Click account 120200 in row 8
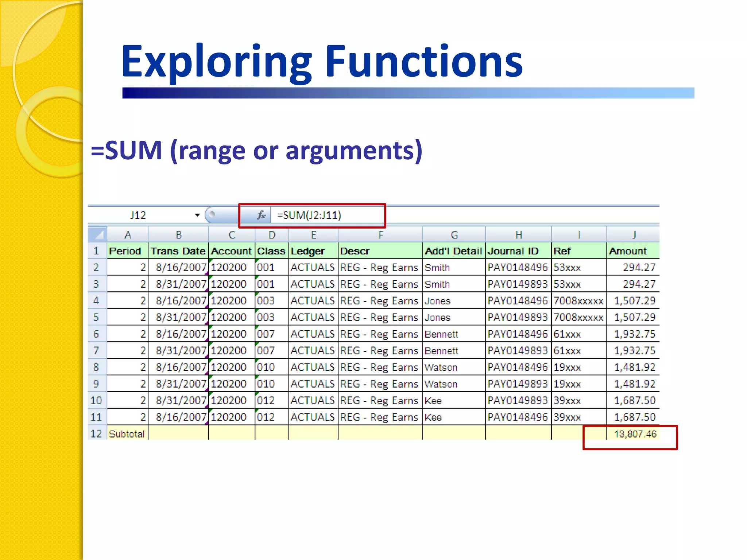This screenshot has width=747, height=560. 232,367
